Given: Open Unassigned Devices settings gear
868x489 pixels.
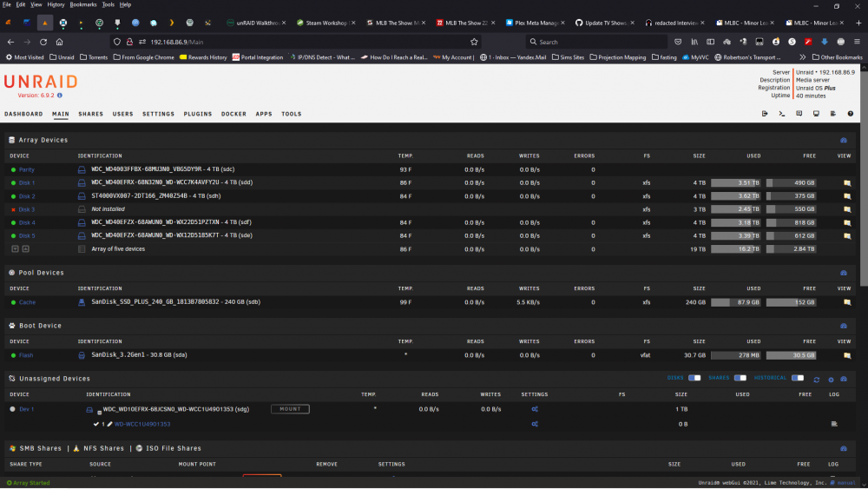Looking at the screenshot, I should click(831, 380).
